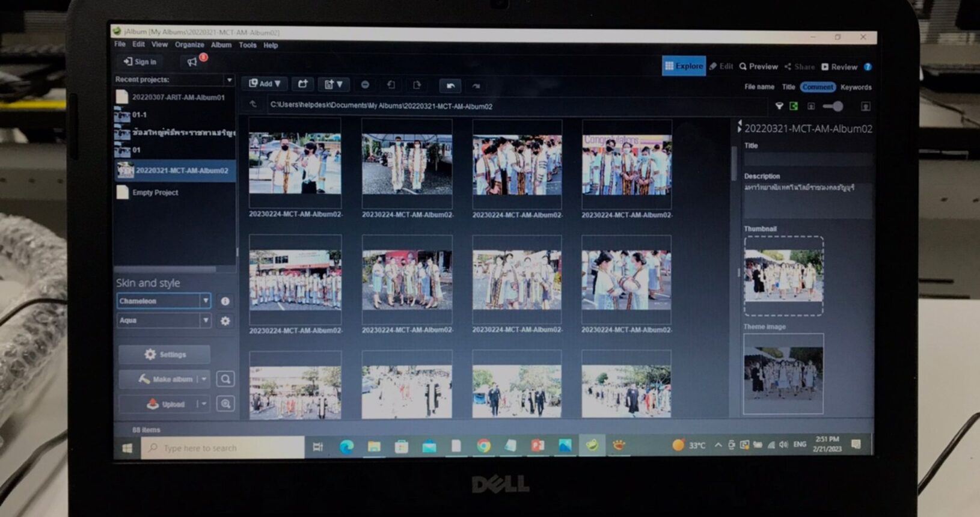
Task: Click the Title input field
Action: pyautogui.click(x=808, y=159)
